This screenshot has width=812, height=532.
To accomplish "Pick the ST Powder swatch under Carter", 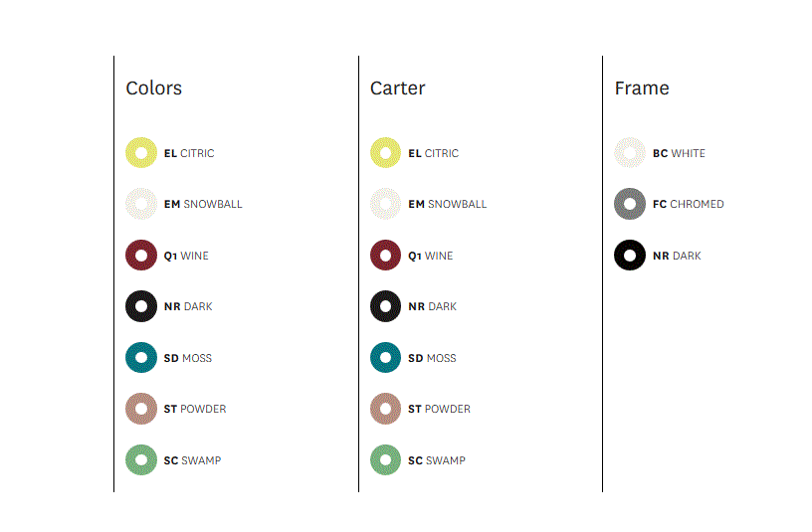I will [x=385, y=409].
